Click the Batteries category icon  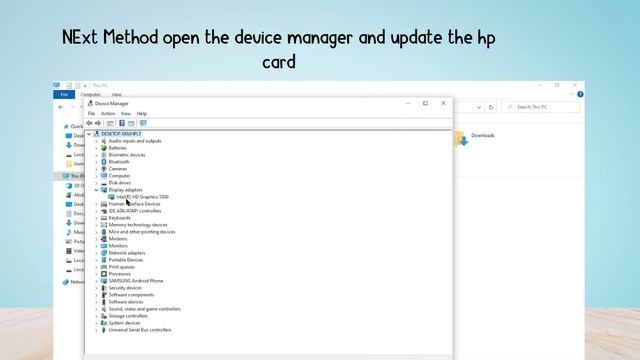click(104, 148)
